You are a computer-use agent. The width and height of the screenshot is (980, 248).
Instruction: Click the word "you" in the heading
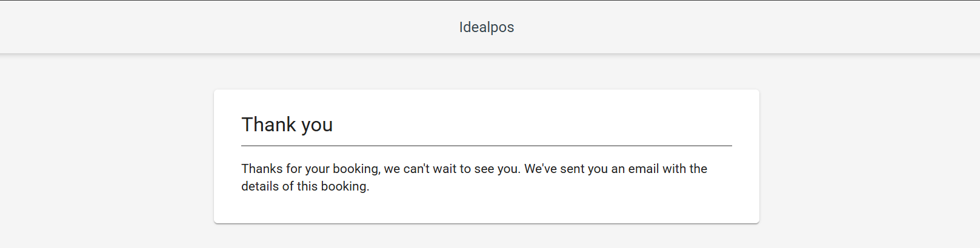[x=317, y=125]
